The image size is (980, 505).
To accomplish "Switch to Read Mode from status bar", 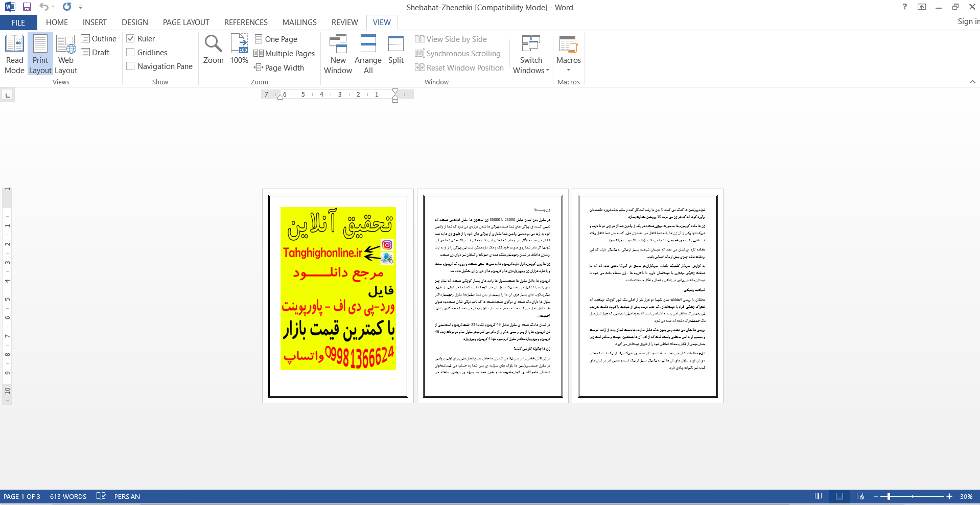I will coord(818,496).
